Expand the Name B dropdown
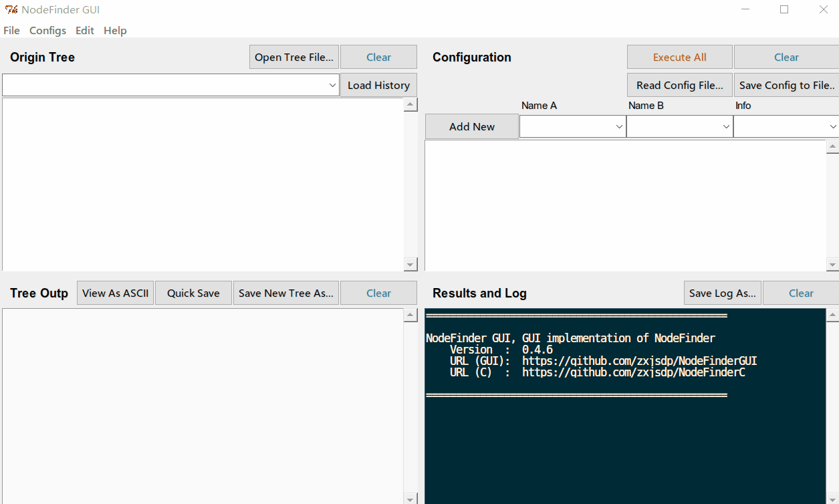Image resolution: width=839 pixels, height=504 pixels. click(x=726, y=127)
